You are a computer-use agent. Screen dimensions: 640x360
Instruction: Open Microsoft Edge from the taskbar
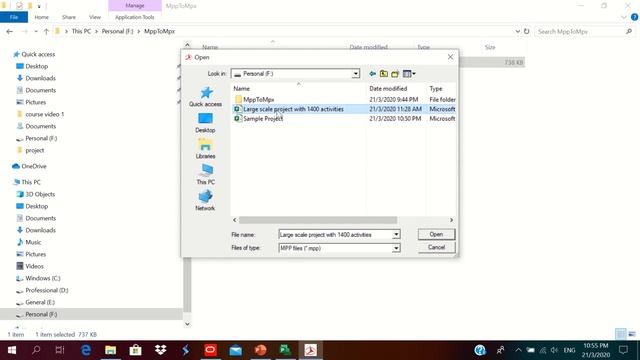[86, 350]
